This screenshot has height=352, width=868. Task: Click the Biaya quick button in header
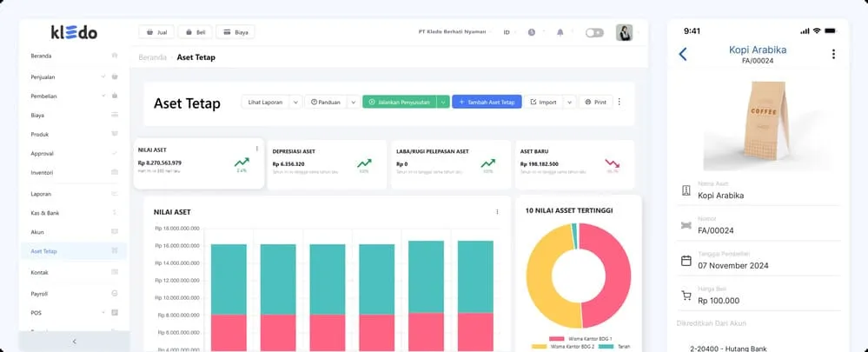235,32
